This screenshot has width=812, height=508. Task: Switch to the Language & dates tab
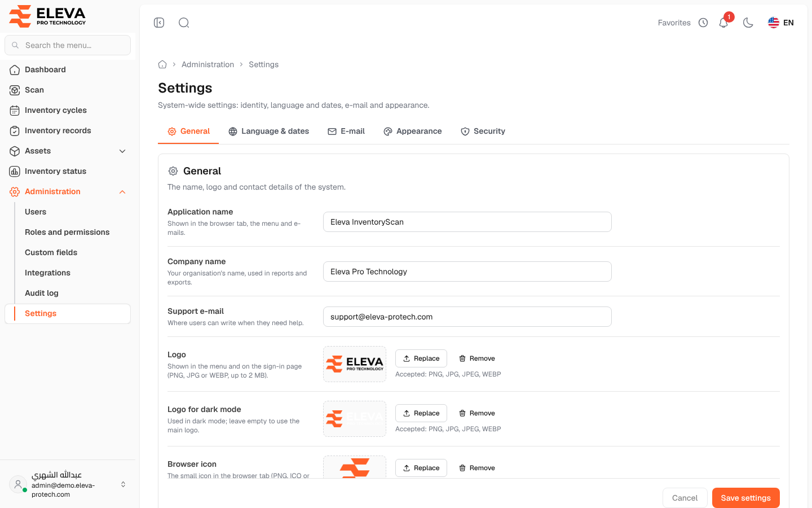click(268, 131)
